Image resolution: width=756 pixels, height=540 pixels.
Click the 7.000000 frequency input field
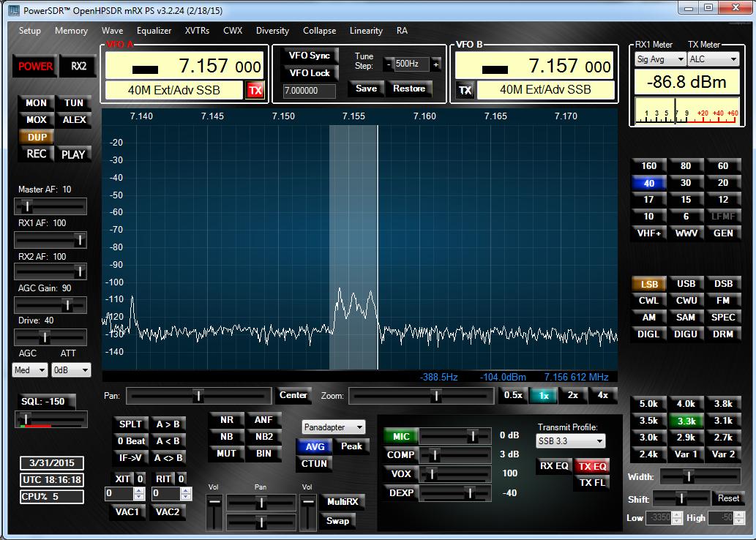point(309,91)
